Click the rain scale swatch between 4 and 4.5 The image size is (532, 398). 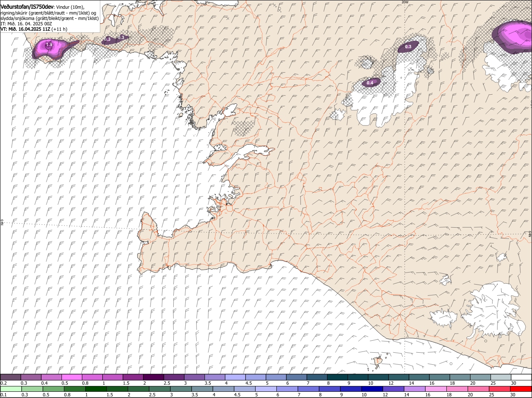pyautogui.click(x=223, y=389)
